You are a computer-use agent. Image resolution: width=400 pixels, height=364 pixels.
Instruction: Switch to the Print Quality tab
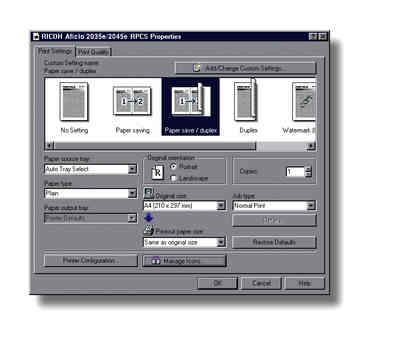coord(94,52)
